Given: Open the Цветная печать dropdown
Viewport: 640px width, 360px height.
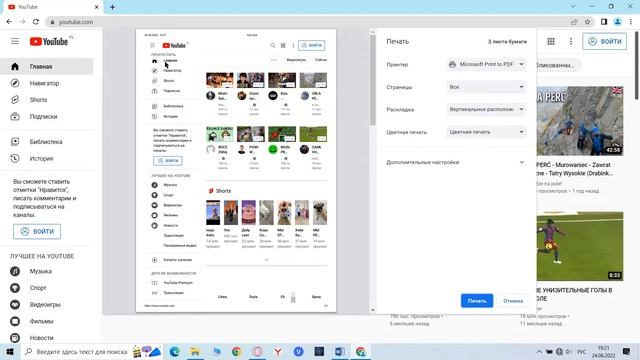Looking at the screenshot, I should coord(487,132).
